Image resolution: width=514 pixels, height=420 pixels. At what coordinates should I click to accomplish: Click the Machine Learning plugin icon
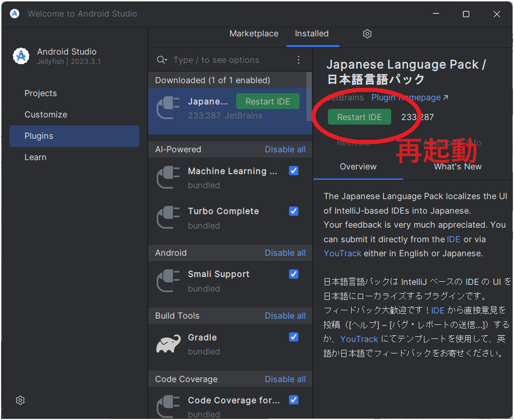[x=168, y=177]
